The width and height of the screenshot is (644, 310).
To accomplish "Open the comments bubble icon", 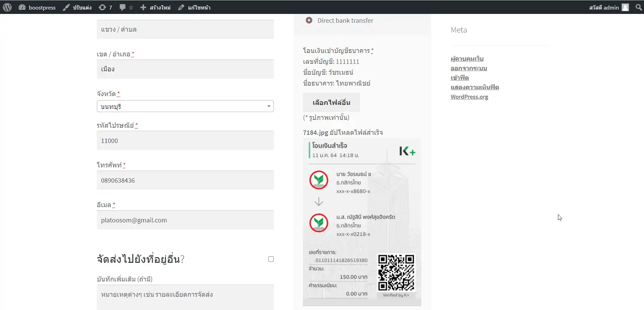I will point(122,7).
